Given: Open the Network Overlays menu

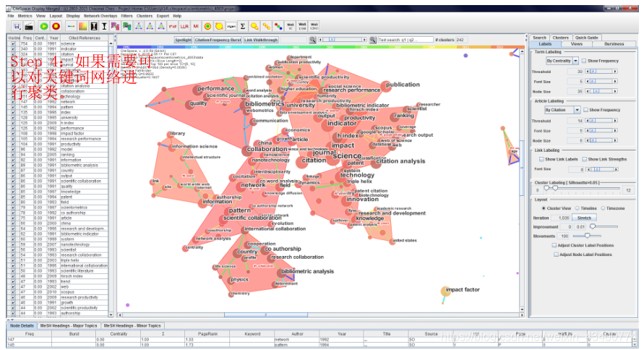Looking at the screenshot, I should [100, 16].
